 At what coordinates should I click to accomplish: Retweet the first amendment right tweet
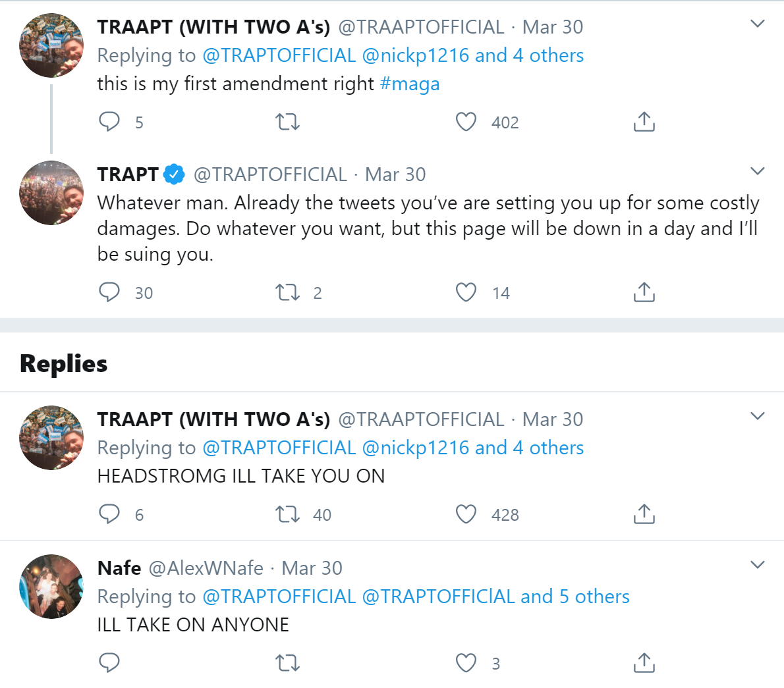(x=287, y=122)
